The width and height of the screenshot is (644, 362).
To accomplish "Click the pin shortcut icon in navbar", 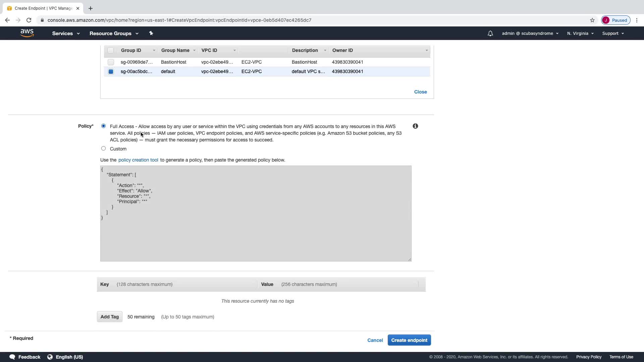I will pos(151,33).
